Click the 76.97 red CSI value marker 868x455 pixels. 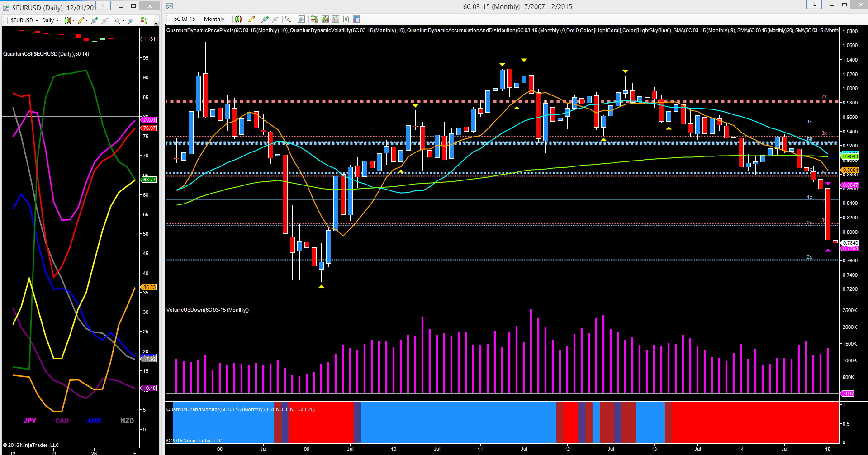148,128
